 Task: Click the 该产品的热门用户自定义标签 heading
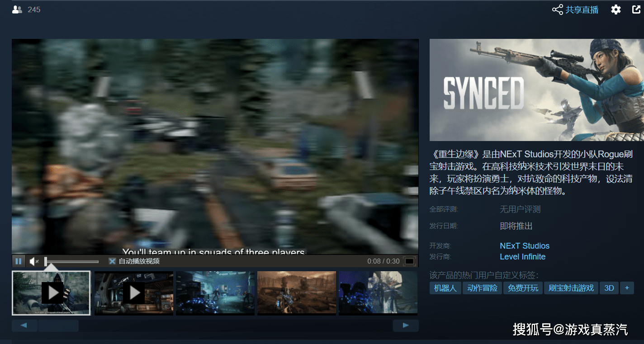[x=484, y=275]
